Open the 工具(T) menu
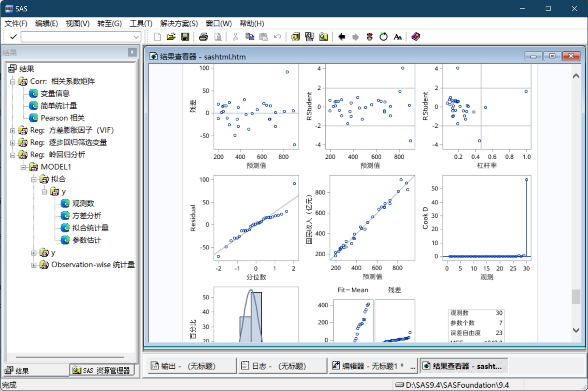 click(141, 23)
